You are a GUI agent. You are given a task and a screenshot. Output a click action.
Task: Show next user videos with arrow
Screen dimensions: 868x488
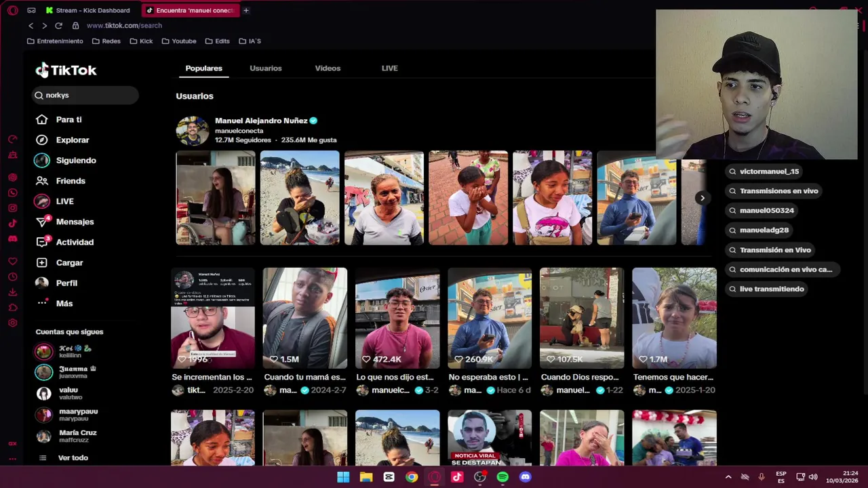tap(702, 198)
